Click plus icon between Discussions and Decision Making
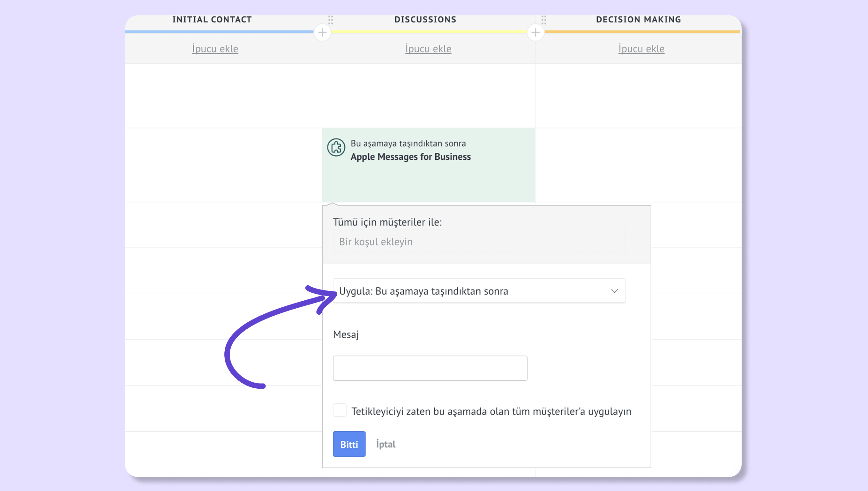The image size is (868, 491). click(535, 33)
